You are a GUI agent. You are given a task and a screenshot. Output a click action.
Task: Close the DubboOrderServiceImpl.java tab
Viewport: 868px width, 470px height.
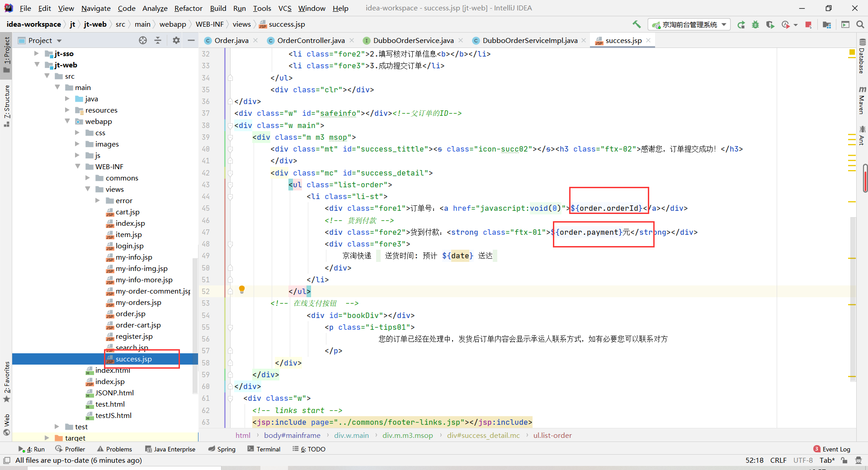coord(584,40)
